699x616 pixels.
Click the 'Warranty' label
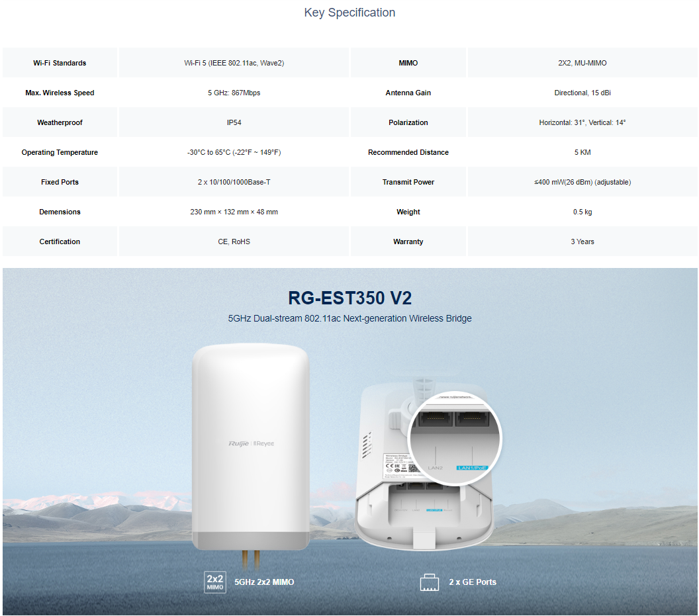click(x=408, y=242)
